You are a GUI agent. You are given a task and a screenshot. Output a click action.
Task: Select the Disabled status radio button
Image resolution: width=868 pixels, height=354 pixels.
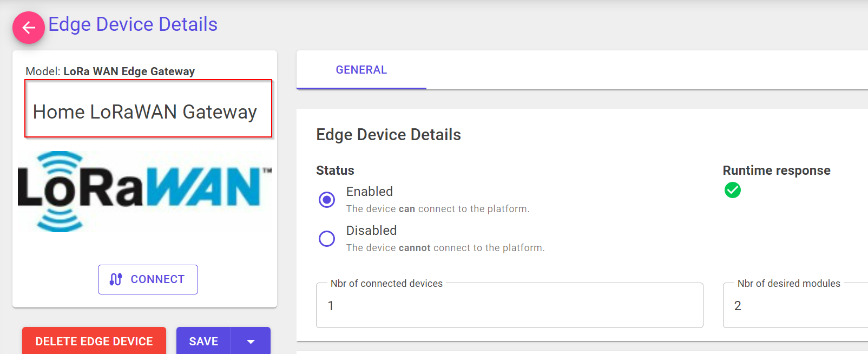[x=327, y=239]
